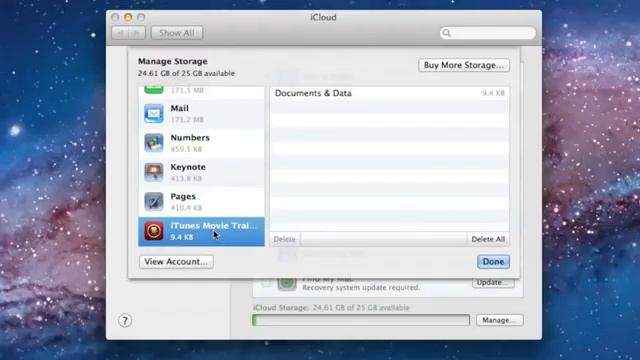Viewport: 640px width, 360px height.
Task: Select the Keynote row text
Action: (188, 167)
